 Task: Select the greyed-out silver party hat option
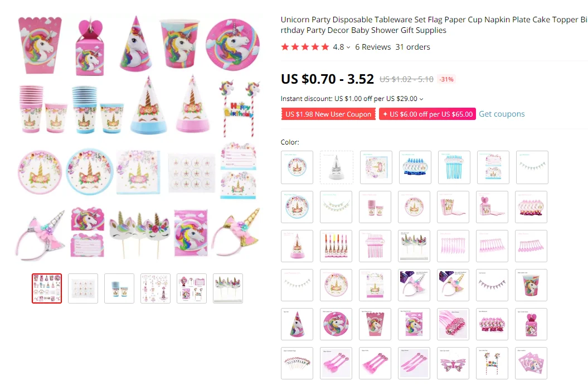pyautogui.click(x=337, y=167)
